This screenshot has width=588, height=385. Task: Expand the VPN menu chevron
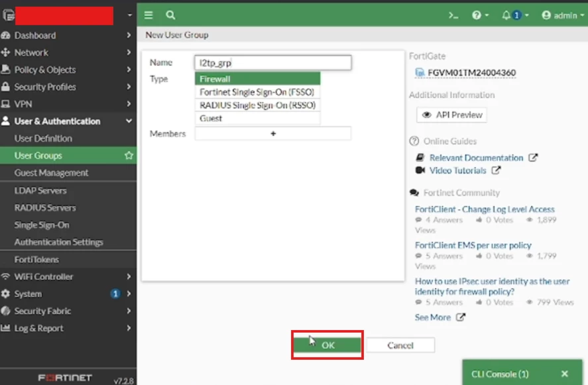tap(129, 104)
